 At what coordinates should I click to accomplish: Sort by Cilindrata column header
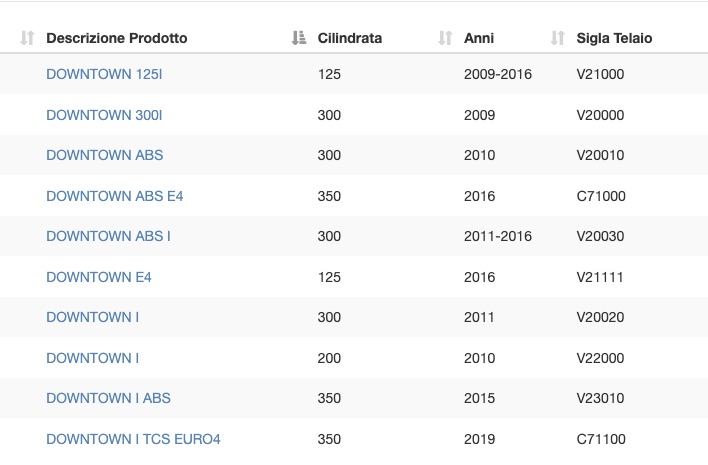pos(349,38)
